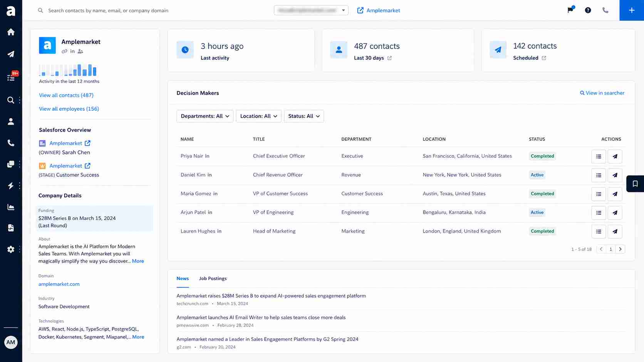Image resolution: width=644 pixels, height=362 pixels.
Task: Go to Home in the sidebar
Action: [11, 32]
